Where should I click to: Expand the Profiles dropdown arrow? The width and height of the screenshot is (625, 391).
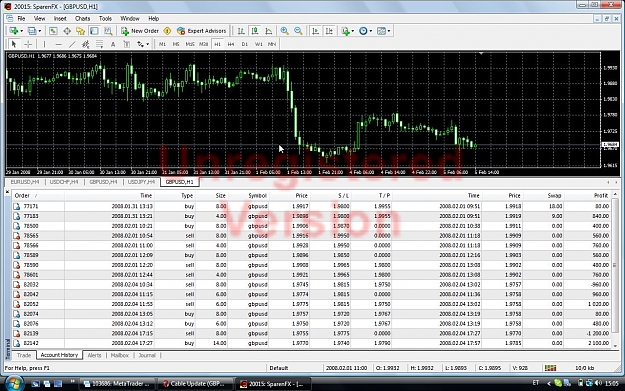[39, 31]
